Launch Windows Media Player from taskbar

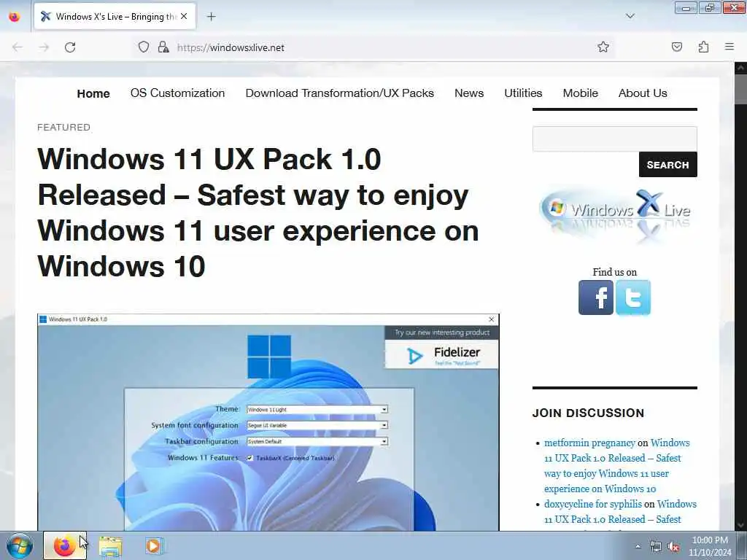click(x=154, y=546)
